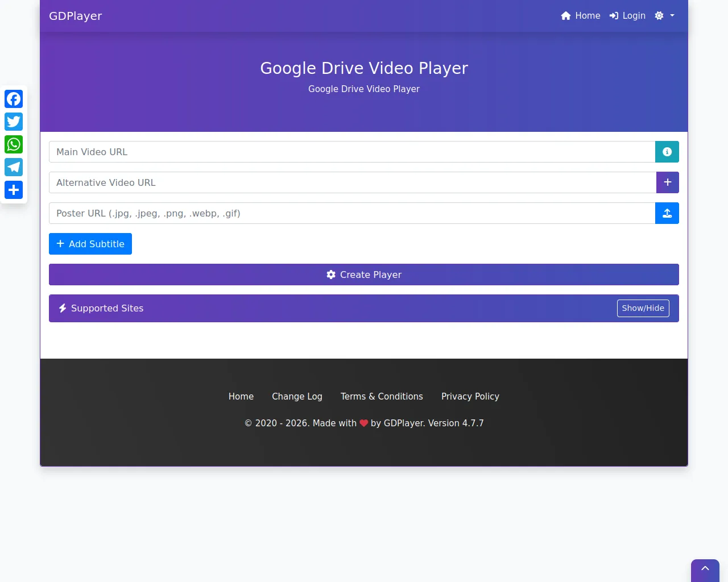Screen dimensions: 728x582
Task: Open Terms & Conditions
Action: point(382,397)
